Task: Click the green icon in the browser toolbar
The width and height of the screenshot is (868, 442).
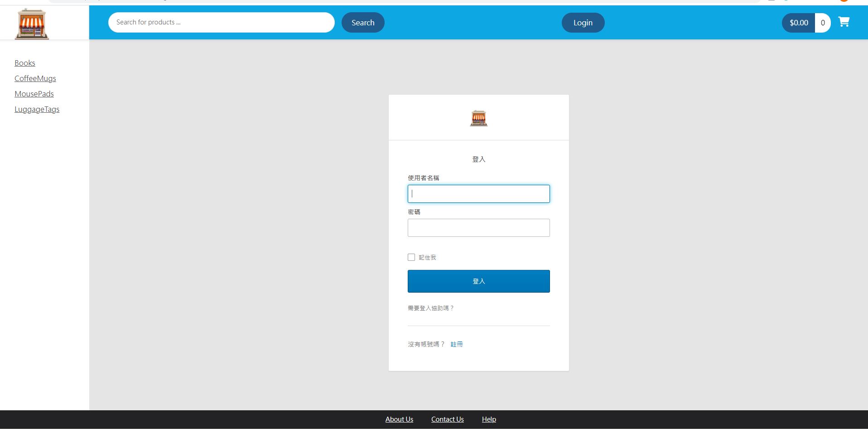Action: (786, 1)
